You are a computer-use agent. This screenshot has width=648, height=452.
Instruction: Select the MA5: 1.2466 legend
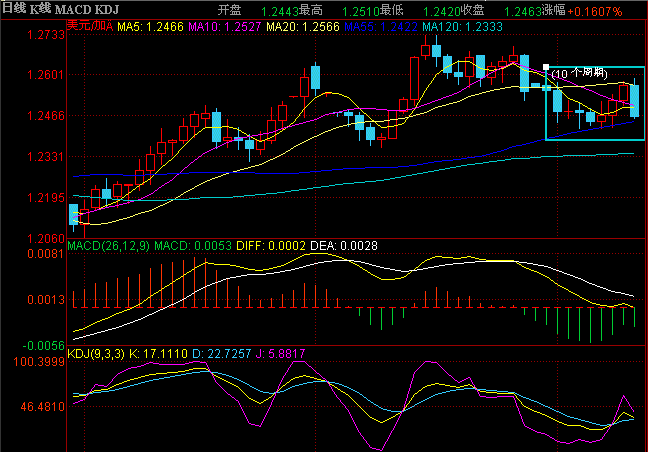pos(150,27)
